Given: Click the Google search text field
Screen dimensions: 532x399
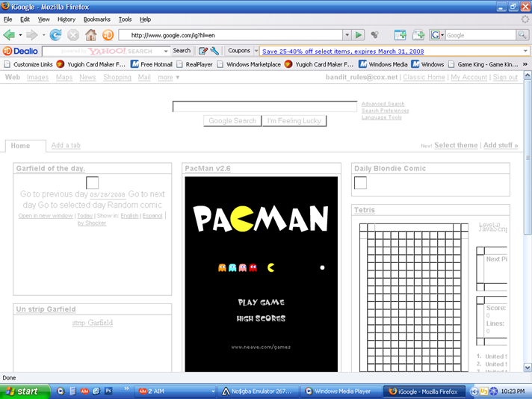Looking at the screenshot, I should click(265, 107).
